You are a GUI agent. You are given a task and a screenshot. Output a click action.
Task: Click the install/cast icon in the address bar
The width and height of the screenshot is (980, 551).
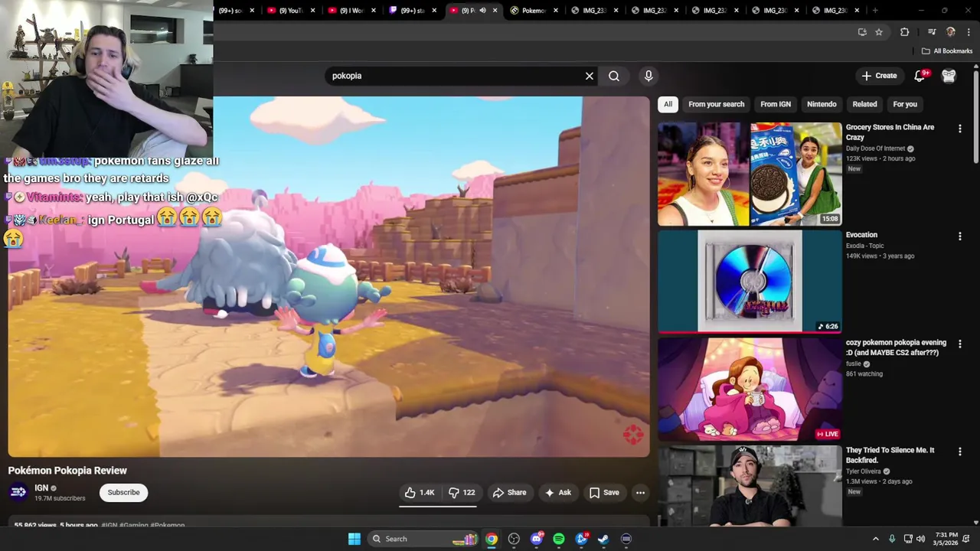click(862, 32)
